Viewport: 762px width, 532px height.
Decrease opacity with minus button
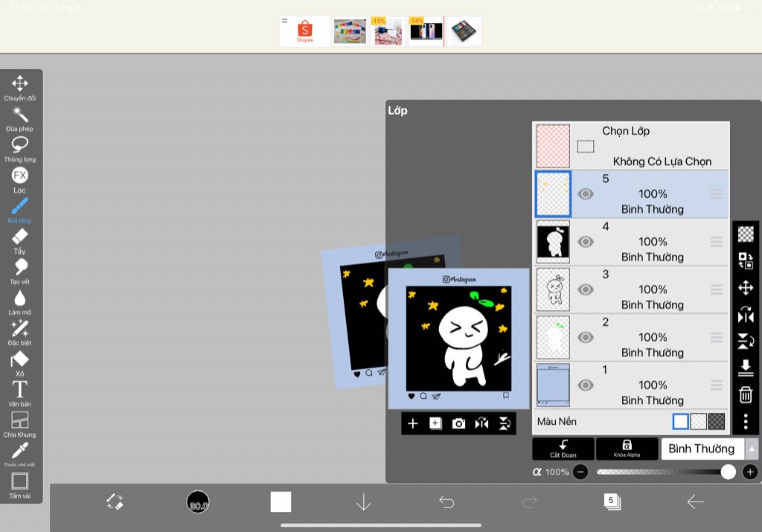(x=580, y=472)
